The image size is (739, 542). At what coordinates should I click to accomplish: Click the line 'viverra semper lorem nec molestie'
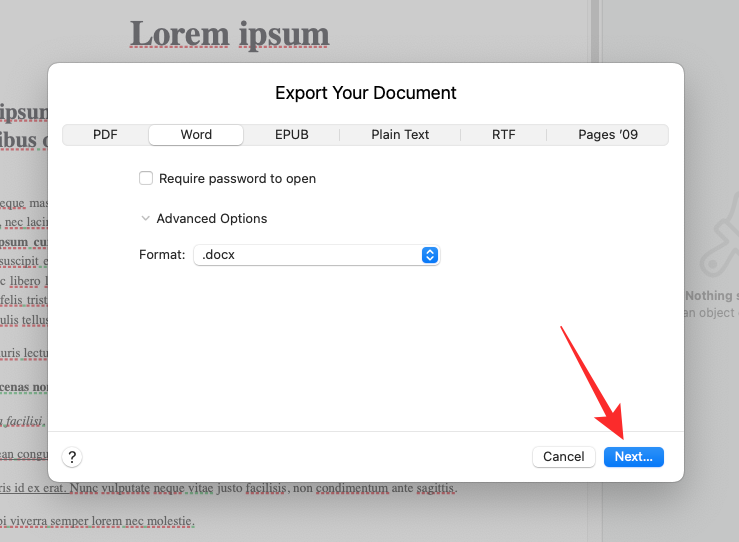[100, 521]
